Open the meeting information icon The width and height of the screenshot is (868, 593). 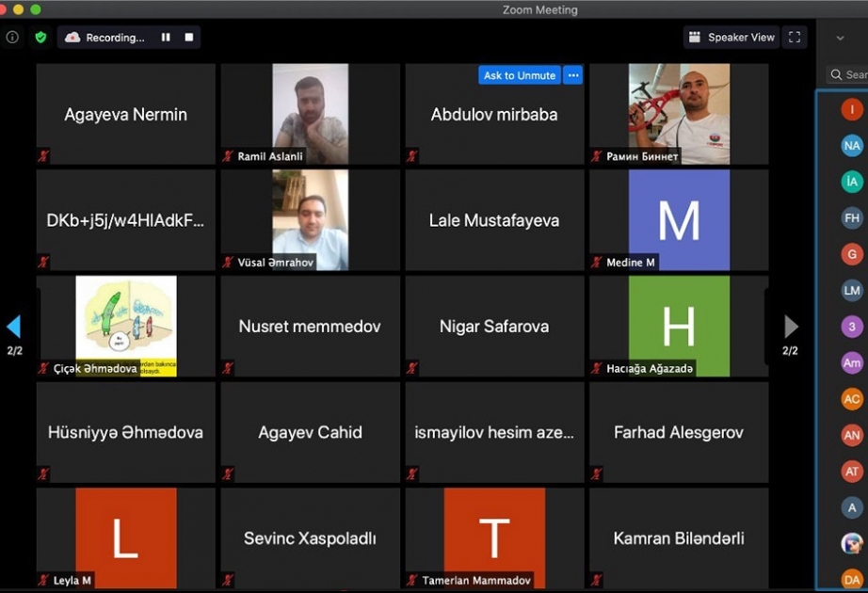point(12,37)
